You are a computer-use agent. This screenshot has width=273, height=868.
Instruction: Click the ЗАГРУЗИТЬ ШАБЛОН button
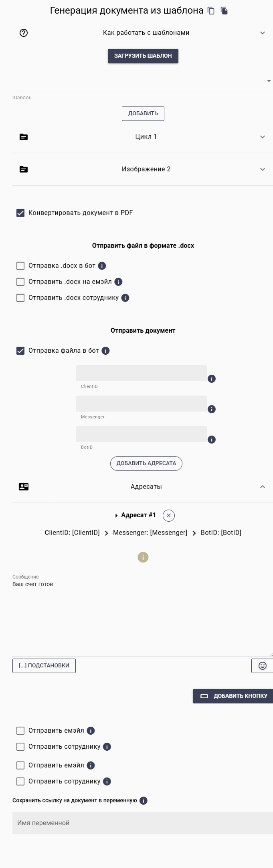click(x=143, y=56)
